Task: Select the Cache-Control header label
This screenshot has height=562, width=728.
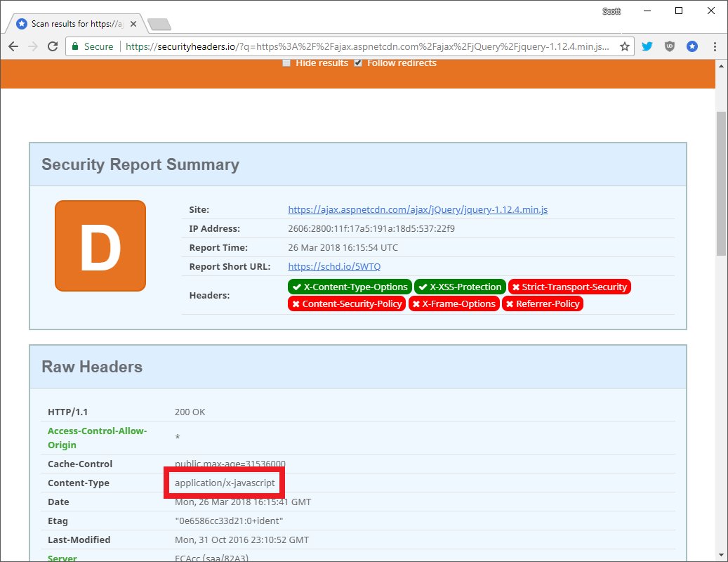Action: click(80, 464)
